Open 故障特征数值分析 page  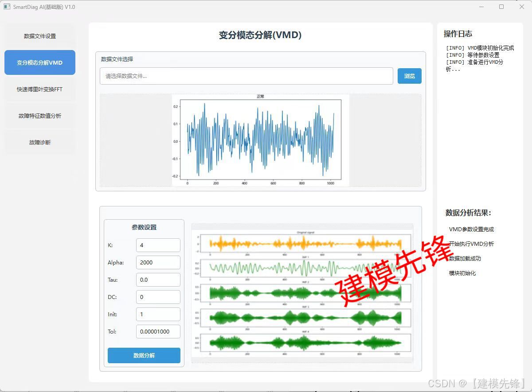coord(40,116)
